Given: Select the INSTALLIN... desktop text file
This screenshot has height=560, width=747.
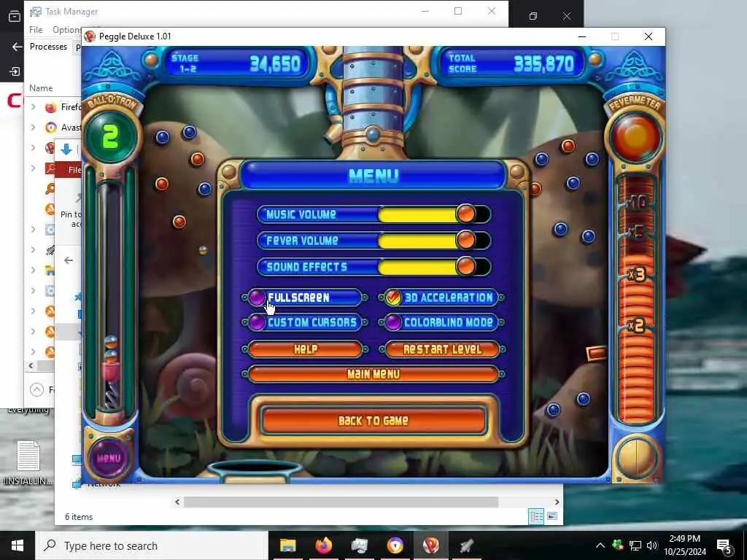Looking at the screenshot, I should [28, 462].
